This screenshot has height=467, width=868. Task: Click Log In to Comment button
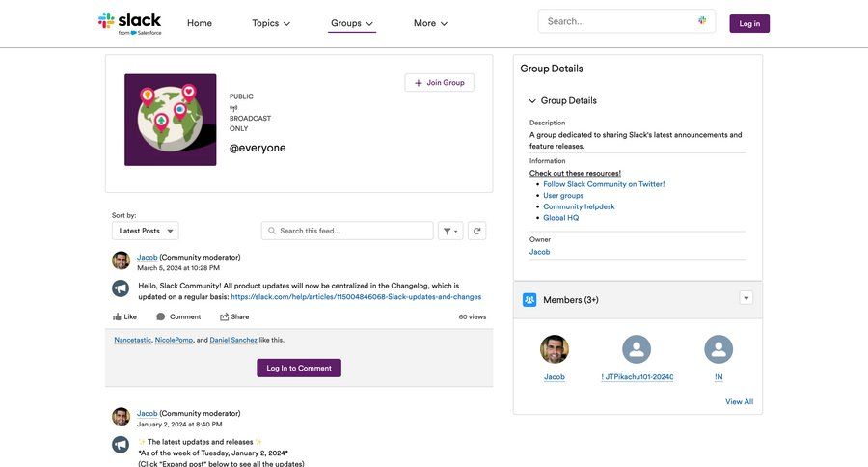(x=299, y=368)
